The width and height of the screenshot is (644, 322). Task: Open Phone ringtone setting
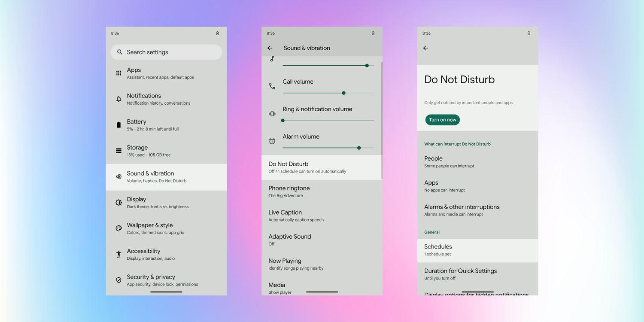pyautogui.click(x=321, y=191)
